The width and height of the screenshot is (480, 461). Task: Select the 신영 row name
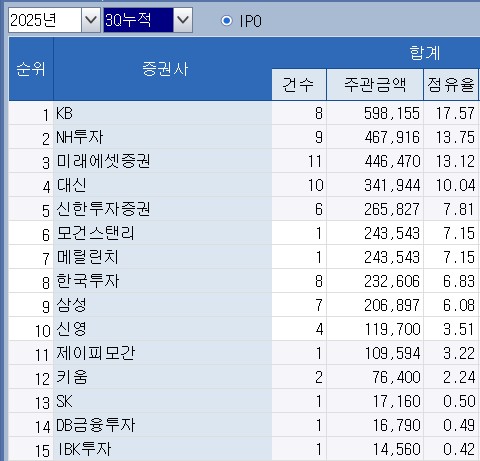coord(72,329)
